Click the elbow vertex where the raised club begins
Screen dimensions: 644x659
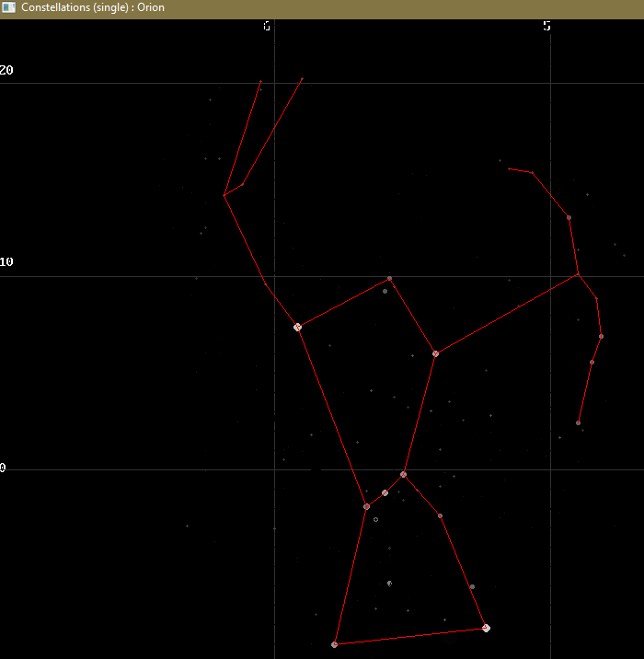pos(224,195)
